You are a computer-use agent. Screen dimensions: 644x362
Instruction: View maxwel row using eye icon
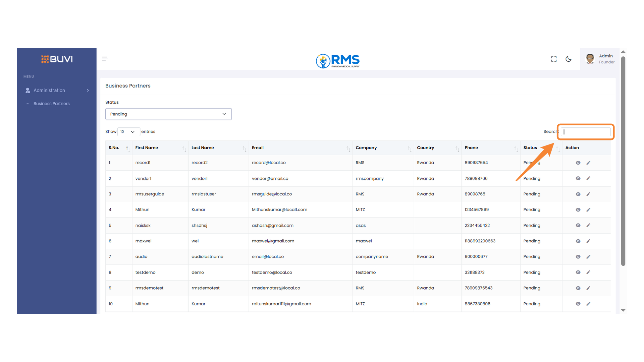tap(578, 241)
